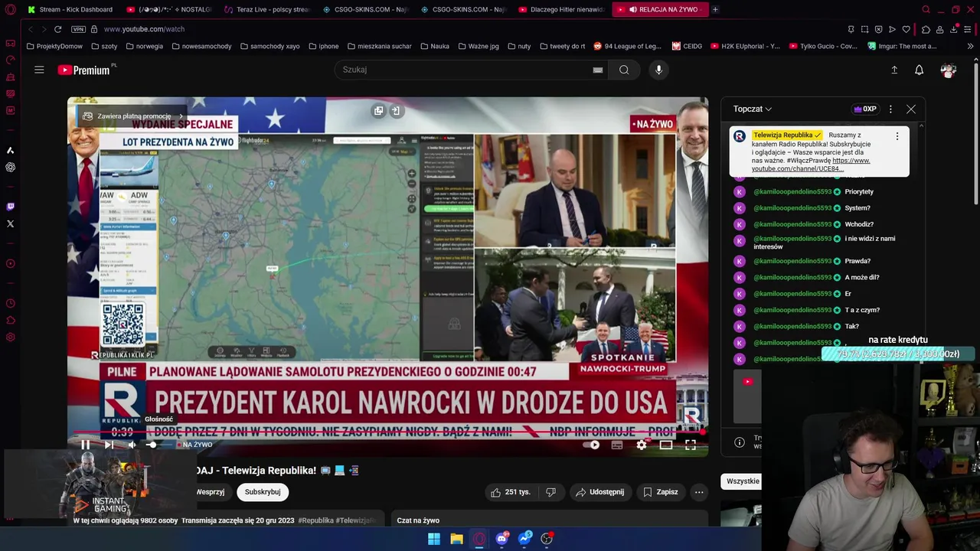Go back in browser history
980x551 pixels.
30,29
